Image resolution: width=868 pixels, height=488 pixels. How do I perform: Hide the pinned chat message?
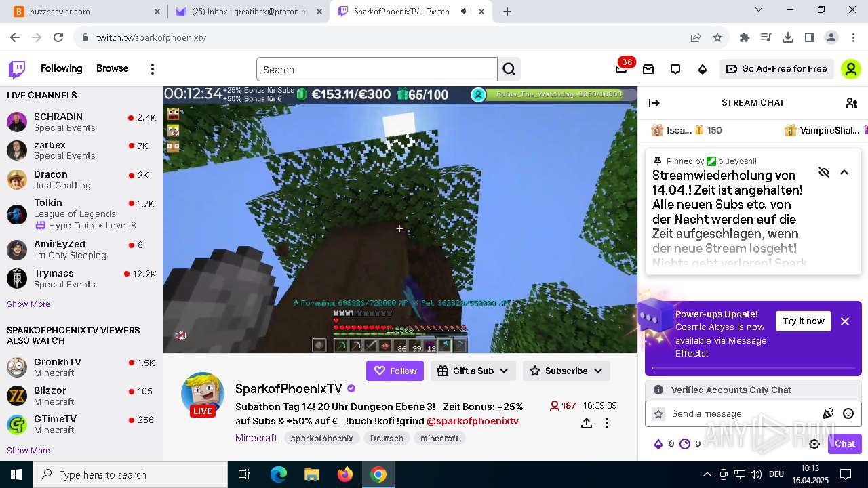pos(824,172)
